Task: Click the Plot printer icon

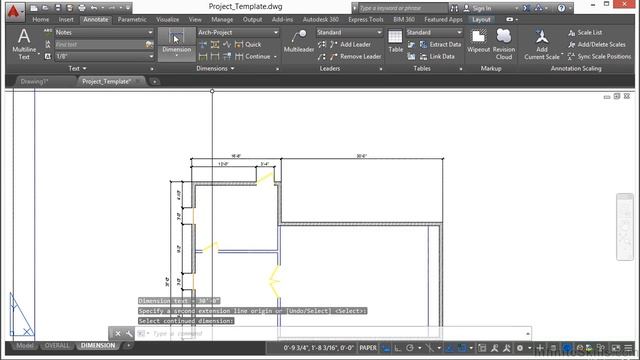Action: coord(82,8)
